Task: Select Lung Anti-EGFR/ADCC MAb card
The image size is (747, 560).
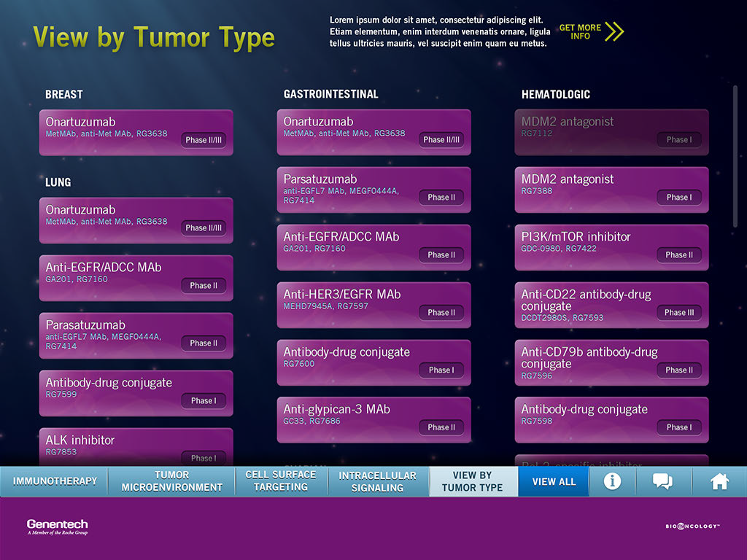Action: pyautogui.click(x=136, y=278)
